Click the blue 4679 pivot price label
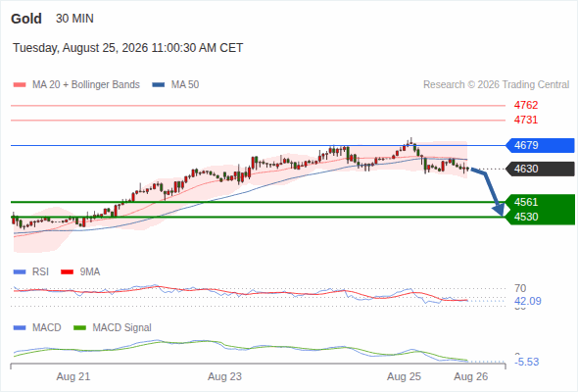 tap(540, 145)
